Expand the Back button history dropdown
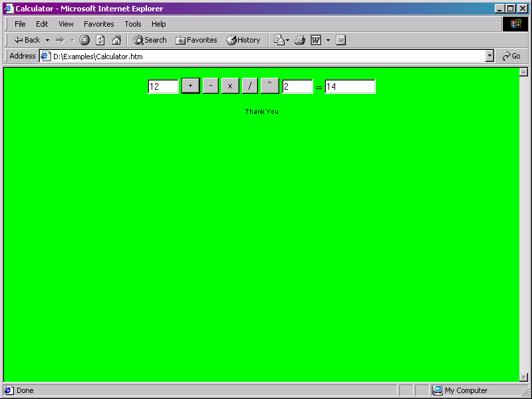Image resolution: width=532 pixels, height=399 pixels. pyautogui.click(x=47, y=40)
